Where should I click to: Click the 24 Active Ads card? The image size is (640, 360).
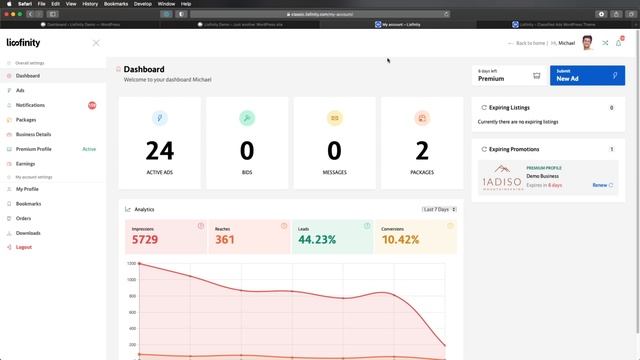pyautogui.click(x=160, y=143)
